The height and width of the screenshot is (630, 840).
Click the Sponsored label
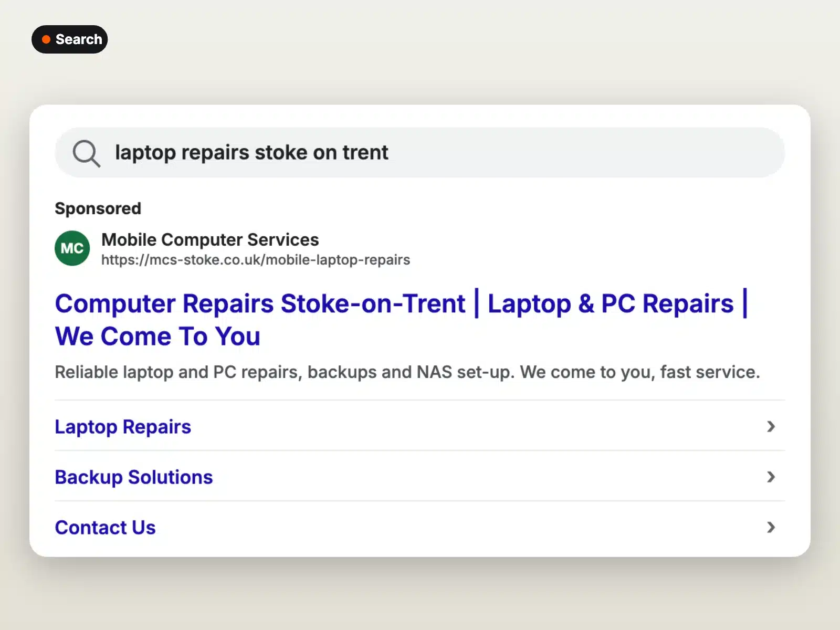[98, 208]
